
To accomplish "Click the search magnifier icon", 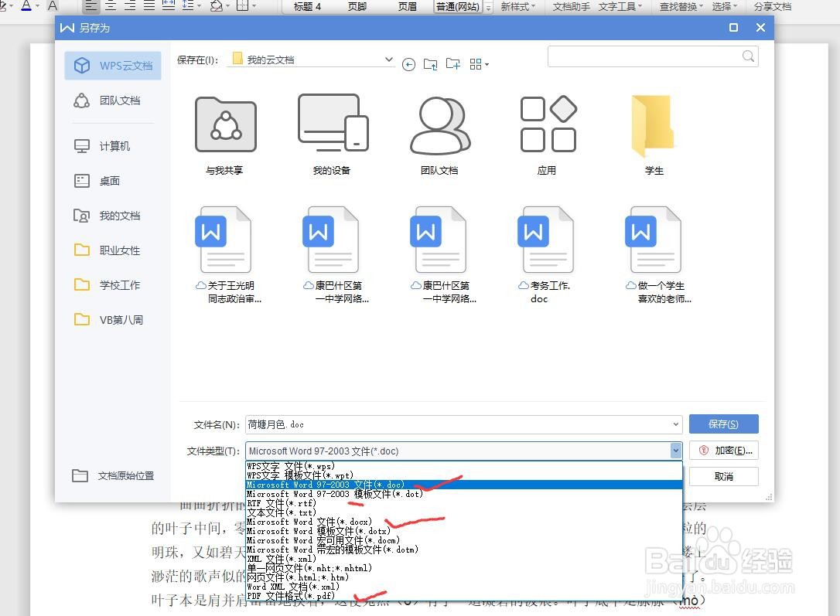I will (749, 56).
